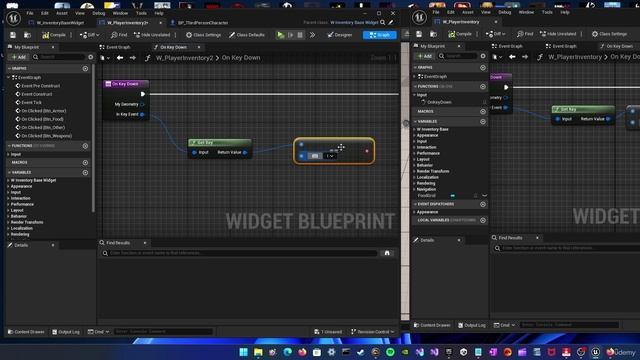Open Content Drawer in left window

[x=26, y=332]
